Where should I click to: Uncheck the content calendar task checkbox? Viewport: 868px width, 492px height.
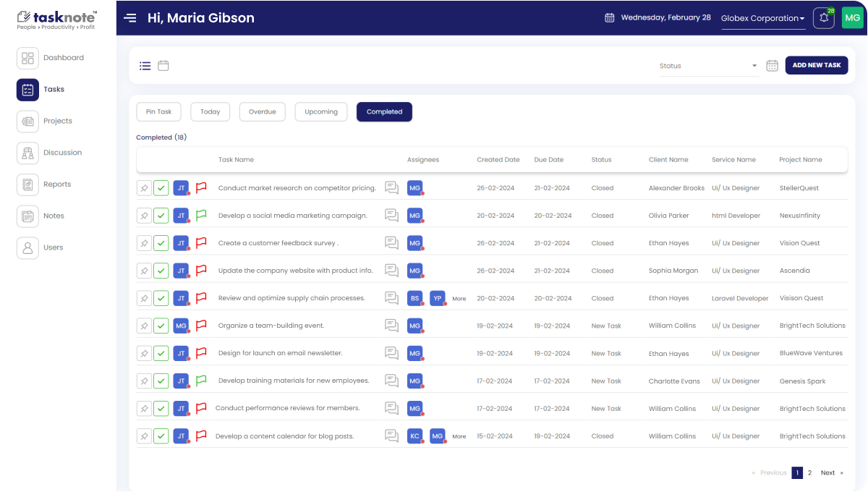[x=161, y=436]
